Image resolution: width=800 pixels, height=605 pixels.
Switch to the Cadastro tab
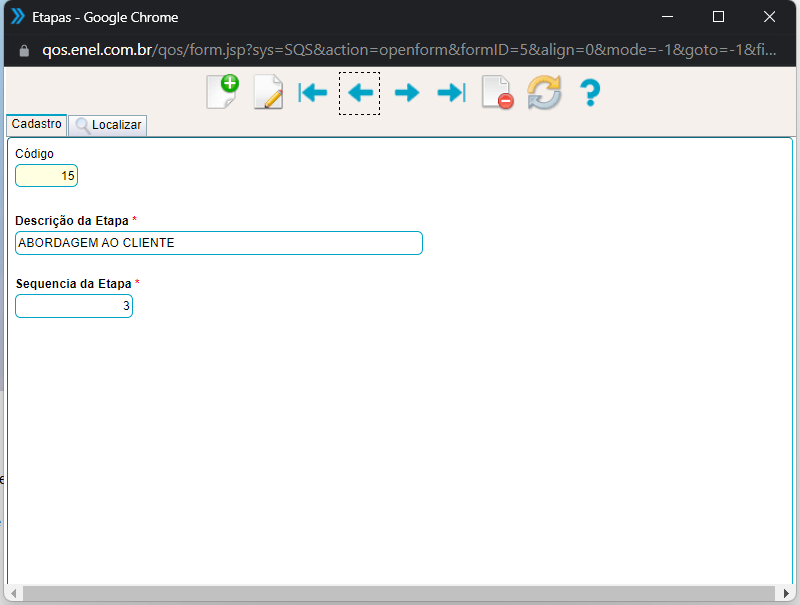pyautogui.click(x=37, y=125)
